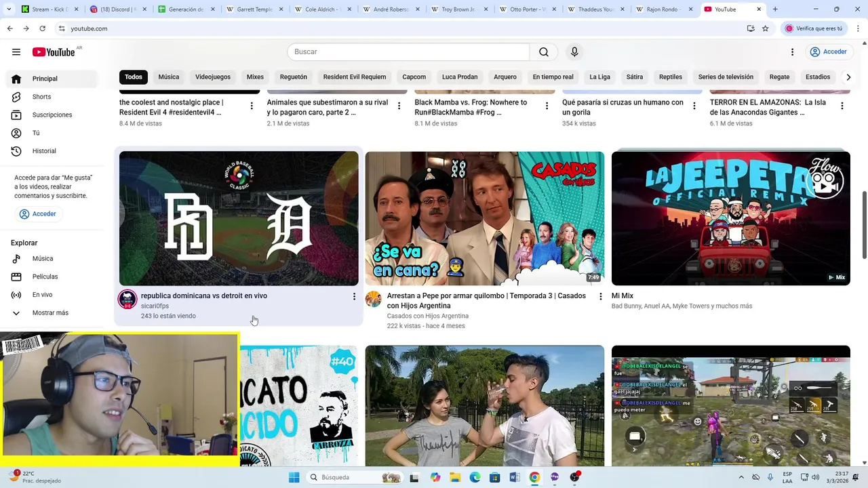Select the Series de televisión chip

click(x=726, y=77)
